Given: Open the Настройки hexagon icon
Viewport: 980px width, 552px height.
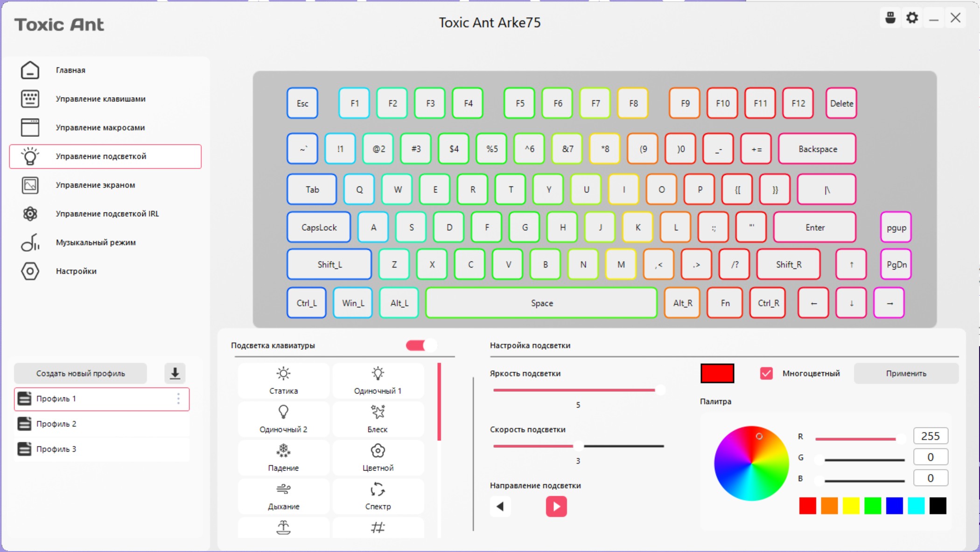Looking at the screenshot, I should (30, 271).
